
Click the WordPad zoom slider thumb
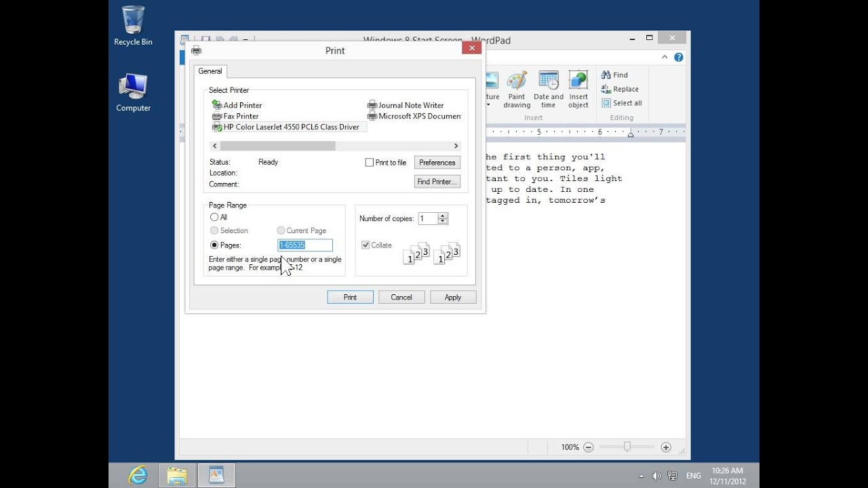(627, 447)
